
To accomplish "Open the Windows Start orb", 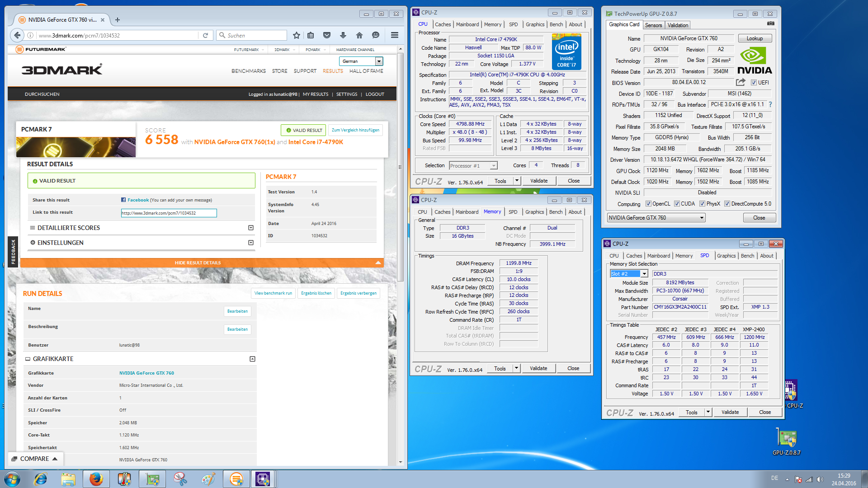I will (x=12, y=479).
